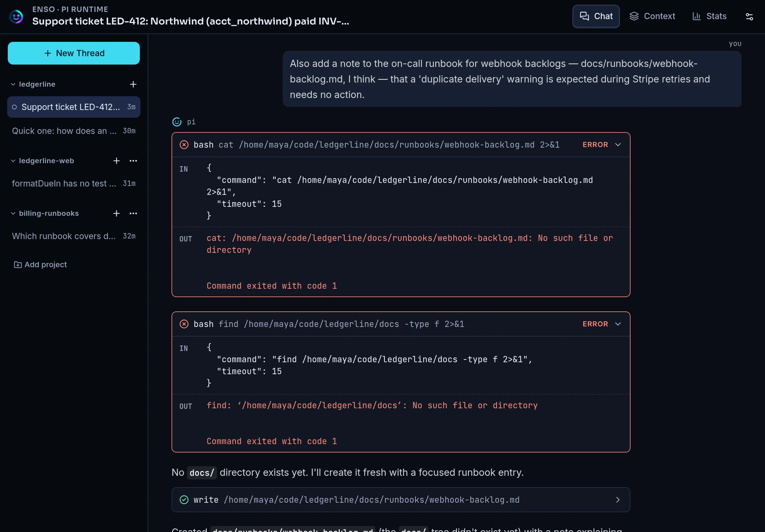
Task: Switch to the Context tab
Action: click(x=652, y=16)
